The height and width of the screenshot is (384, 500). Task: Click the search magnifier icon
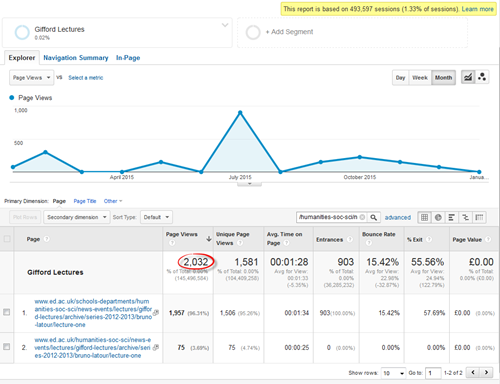coord(374,217)
